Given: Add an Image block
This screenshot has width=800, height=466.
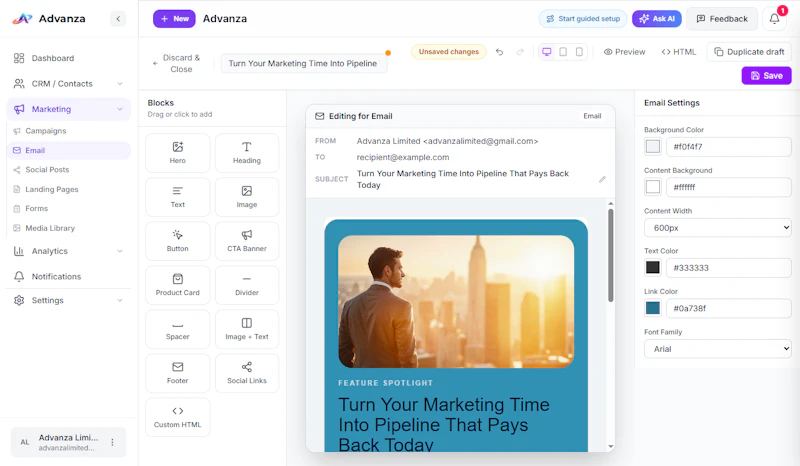Looking at the screenshot, I should (247, 197).
